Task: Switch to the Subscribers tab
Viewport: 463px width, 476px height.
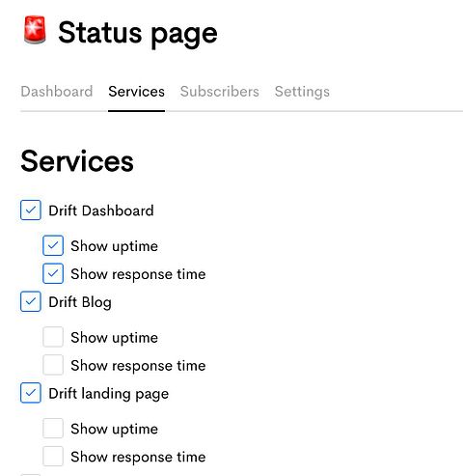Action: 220,92
